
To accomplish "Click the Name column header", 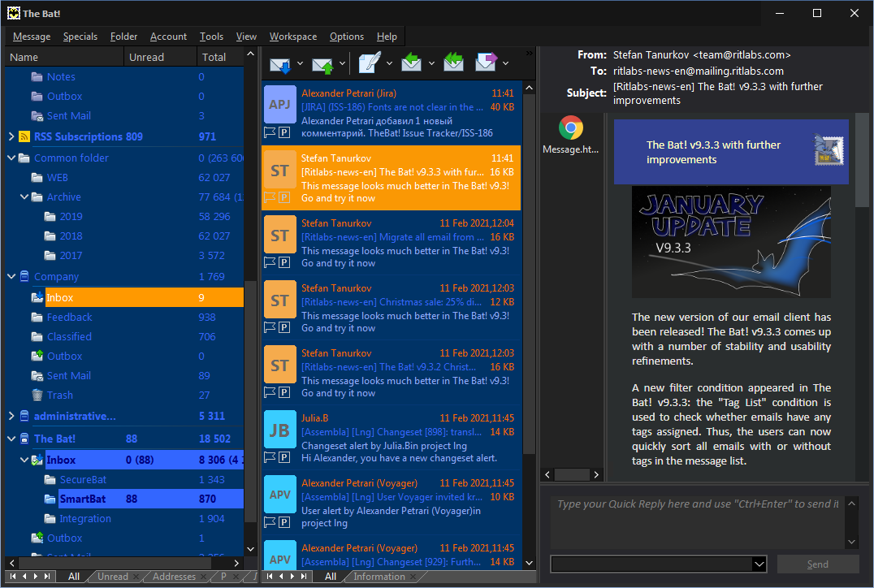I will coord(64,57).
